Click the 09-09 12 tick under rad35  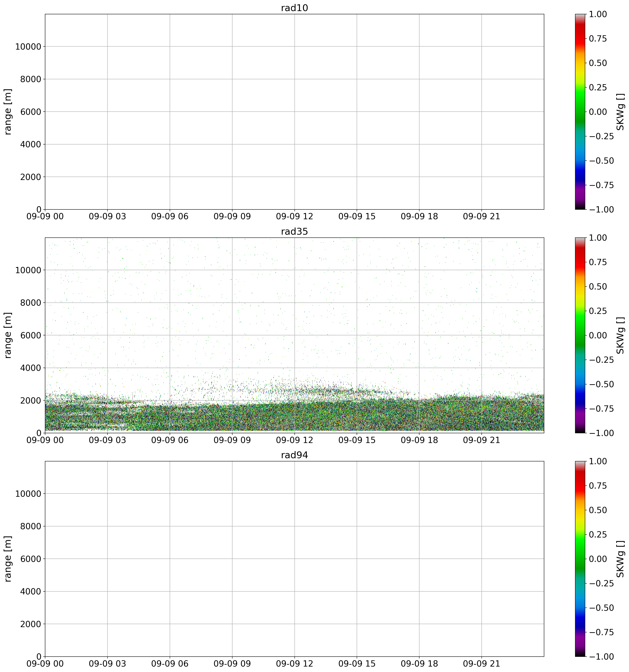coord(294,440)
